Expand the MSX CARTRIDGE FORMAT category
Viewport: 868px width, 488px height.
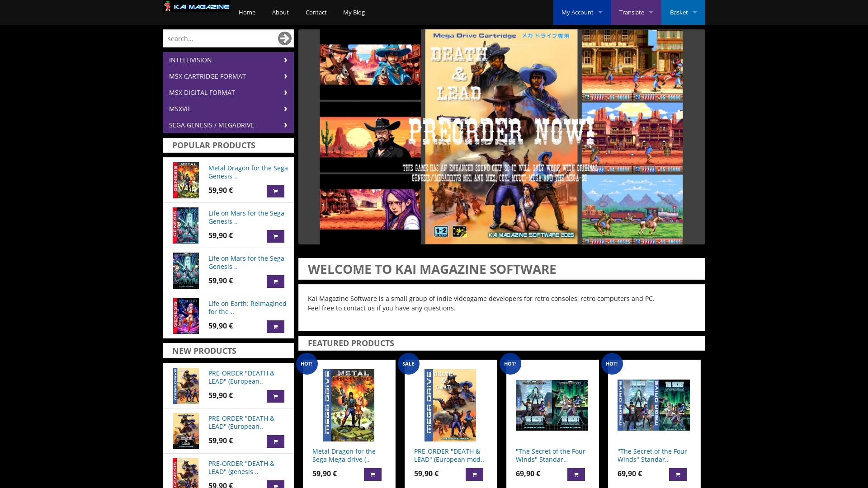(228, 76)
